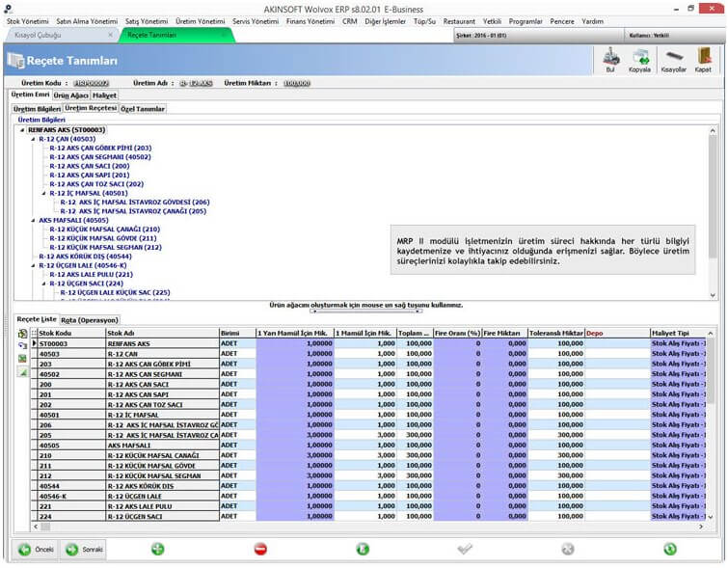Collapse the RENFANS AKS (ST00003) tree node
Screen dimensions: 728x568
(x=22, y=130)
